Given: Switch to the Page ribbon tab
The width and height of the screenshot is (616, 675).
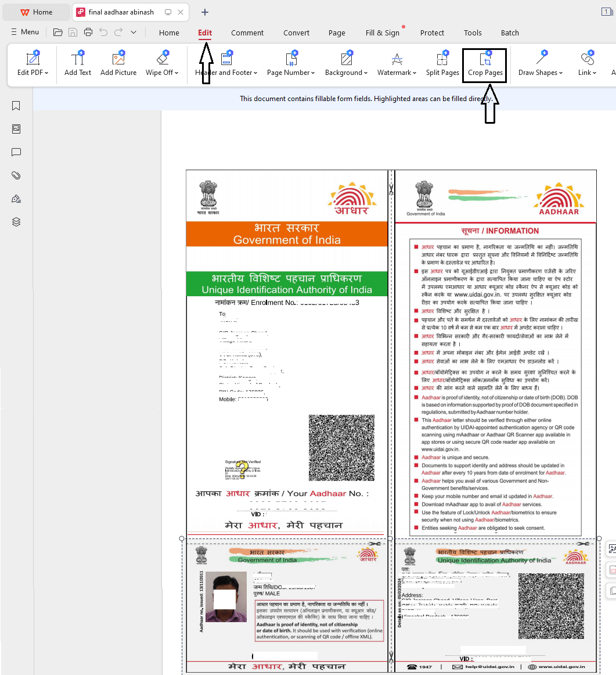Looking at the screenshot, I should (x=337, y=33).
